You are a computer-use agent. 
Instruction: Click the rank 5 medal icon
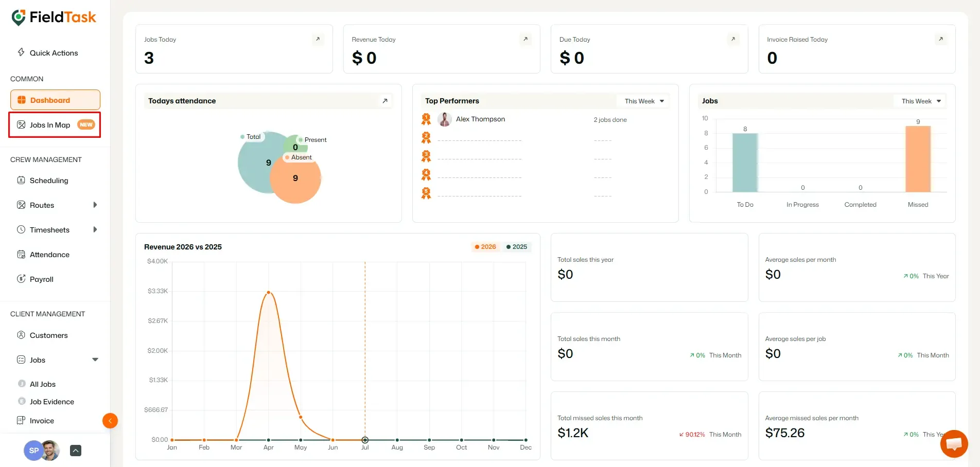click(426, 193)
